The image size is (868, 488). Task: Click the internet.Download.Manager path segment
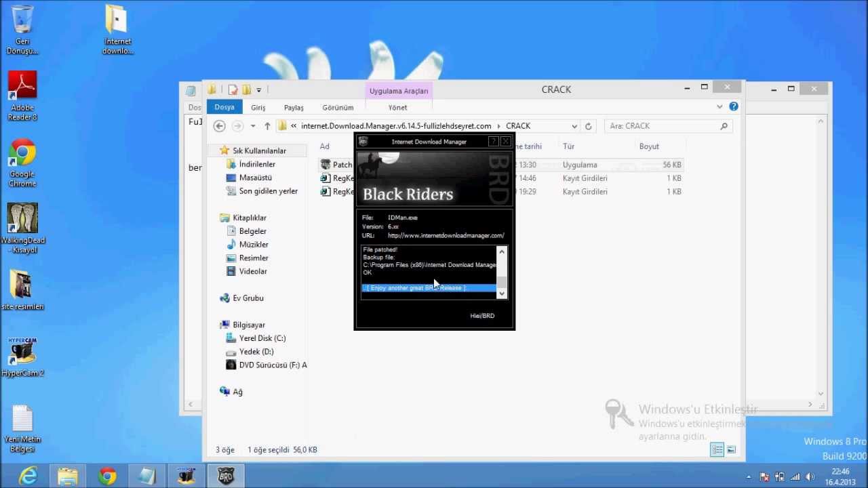point(396,126)
